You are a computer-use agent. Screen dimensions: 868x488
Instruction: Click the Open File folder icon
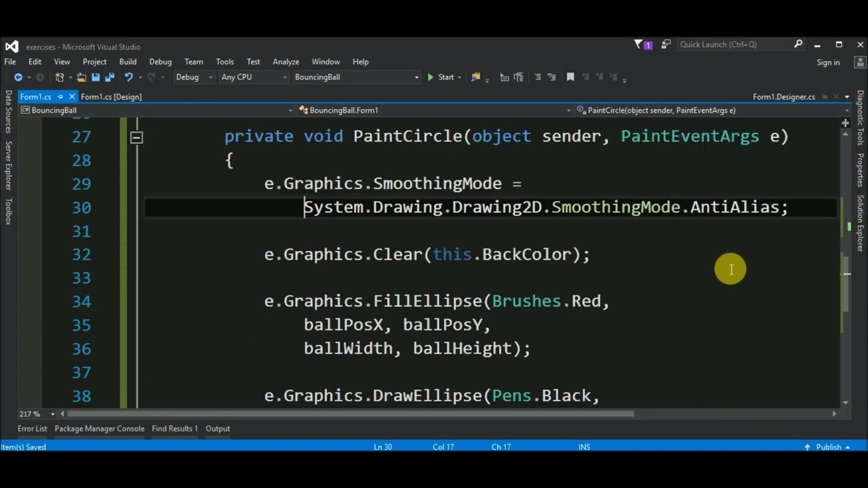81,77
